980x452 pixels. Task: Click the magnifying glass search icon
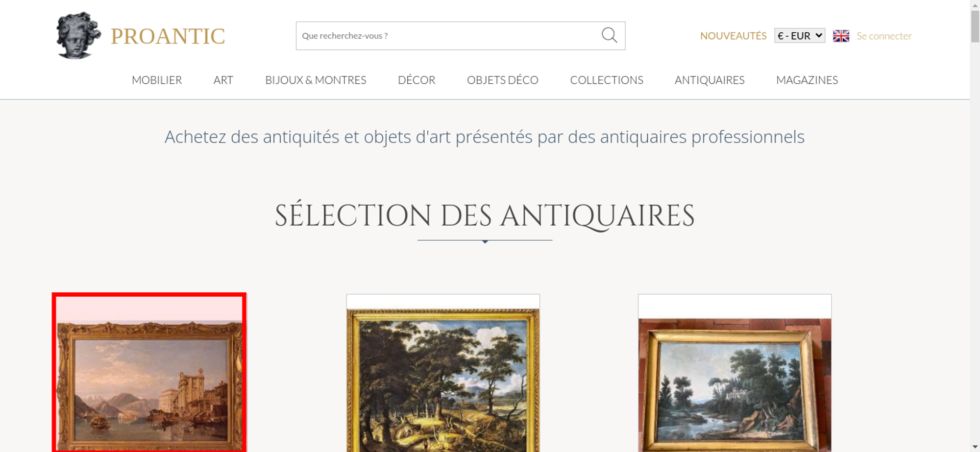click(609, 35)
